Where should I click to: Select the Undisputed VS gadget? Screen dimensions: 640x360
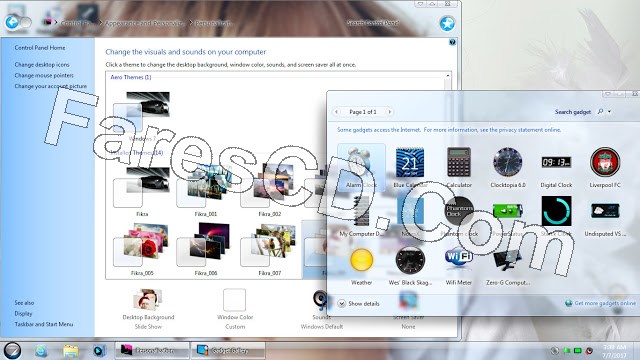pos(604,216)
